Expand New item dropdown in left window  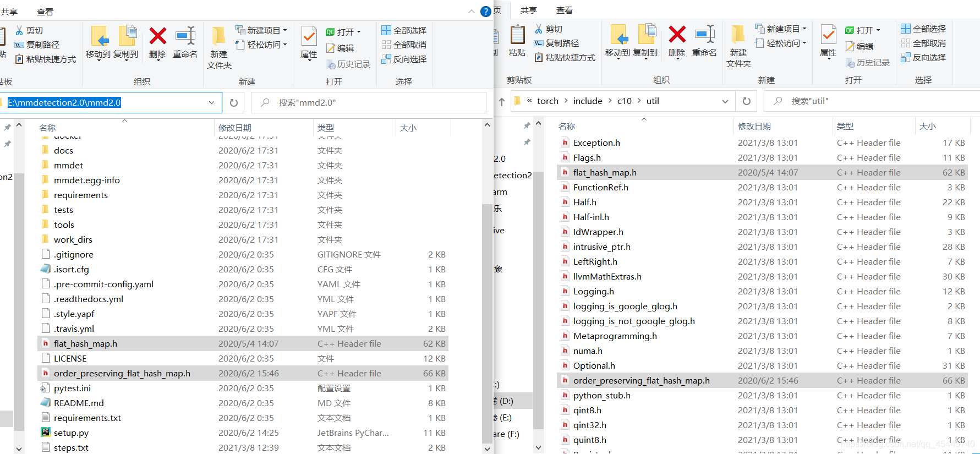pos(285,30)
